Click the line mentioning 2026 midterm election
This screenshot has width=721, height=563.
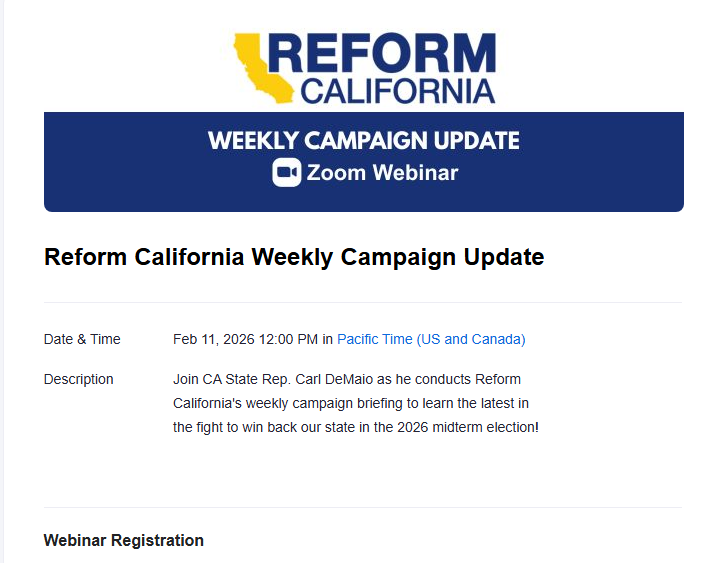pyautogui.click(x=355, y=427)
